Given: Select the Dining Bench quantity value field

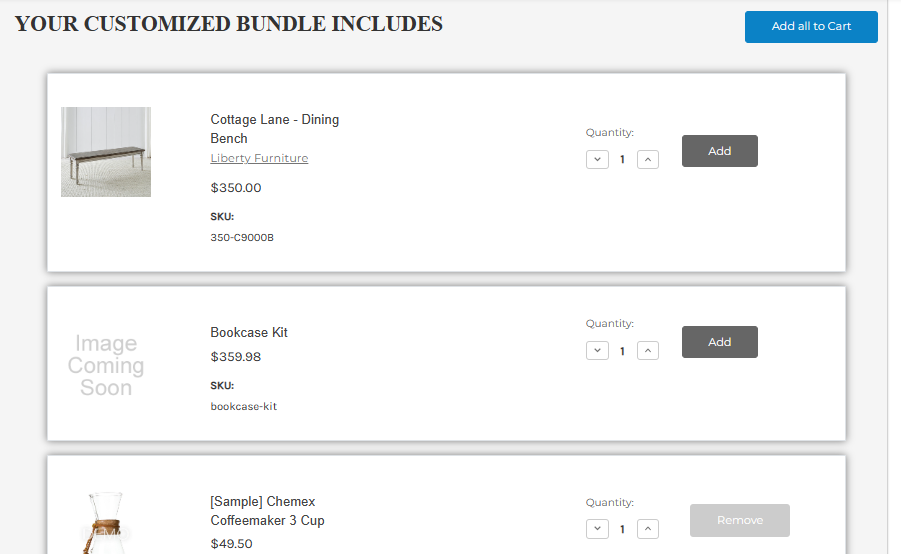Looking at the screenshot, I should (622, 160).
